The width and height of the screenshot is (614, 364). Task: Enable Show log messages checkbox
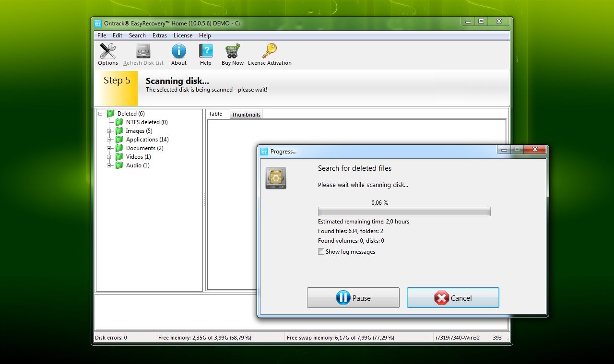321,252
